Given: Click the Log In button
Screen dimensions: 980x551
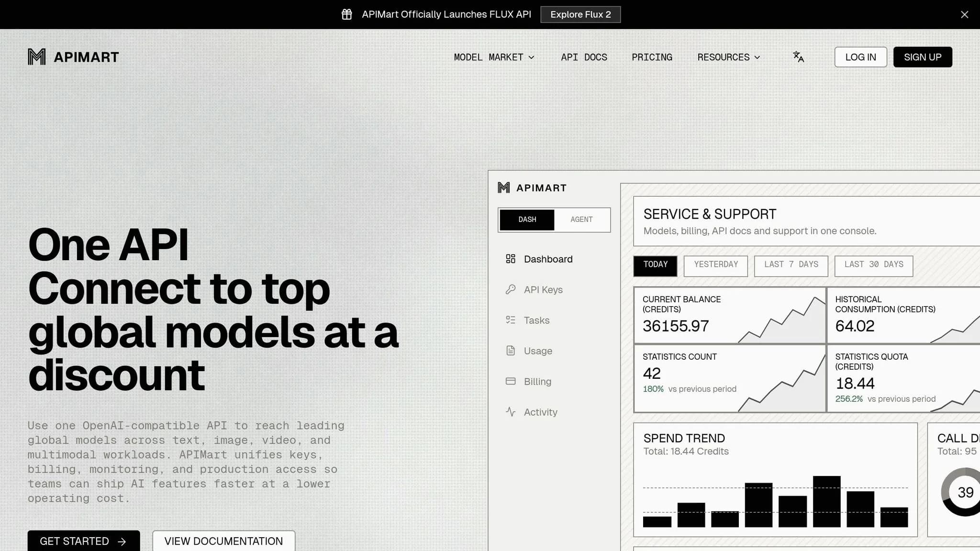Looking at the screenshot, I should pos(860,57).
